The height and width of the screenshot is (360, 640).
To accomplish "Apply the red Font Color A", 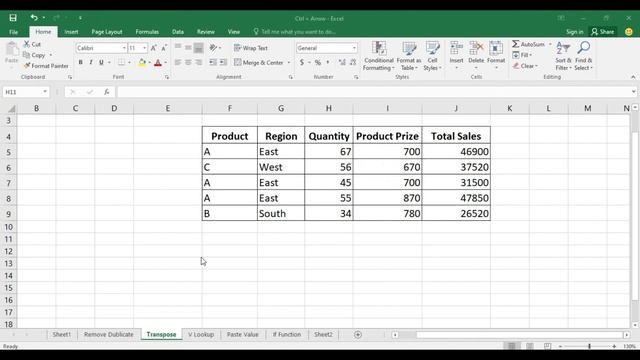I will [x=158, y=62].
